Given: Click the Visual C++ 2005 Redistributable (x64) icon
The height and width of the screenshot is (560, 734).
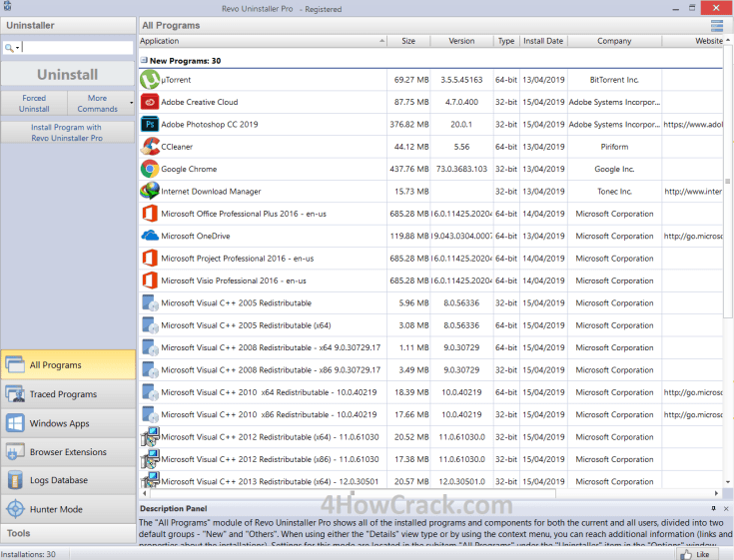Looking at the screenshot, I should (x=150, y=325).
